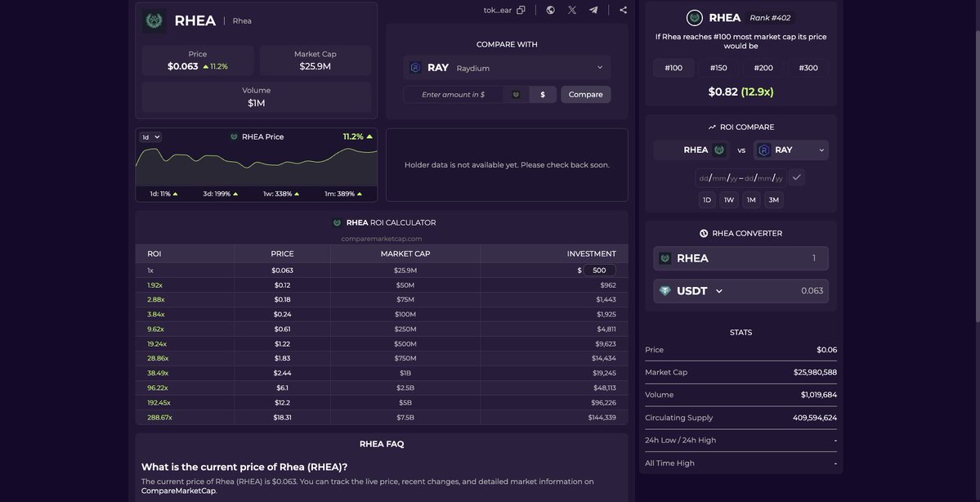Open the 1d chart timeframe dropdown

[150, 137]
